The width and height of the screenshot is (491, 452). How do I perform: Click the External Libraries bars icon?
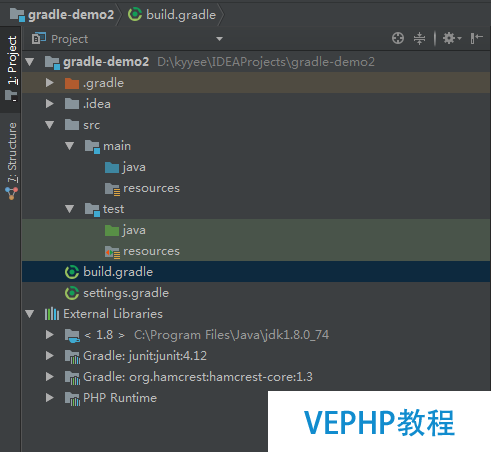pos(52,314)
